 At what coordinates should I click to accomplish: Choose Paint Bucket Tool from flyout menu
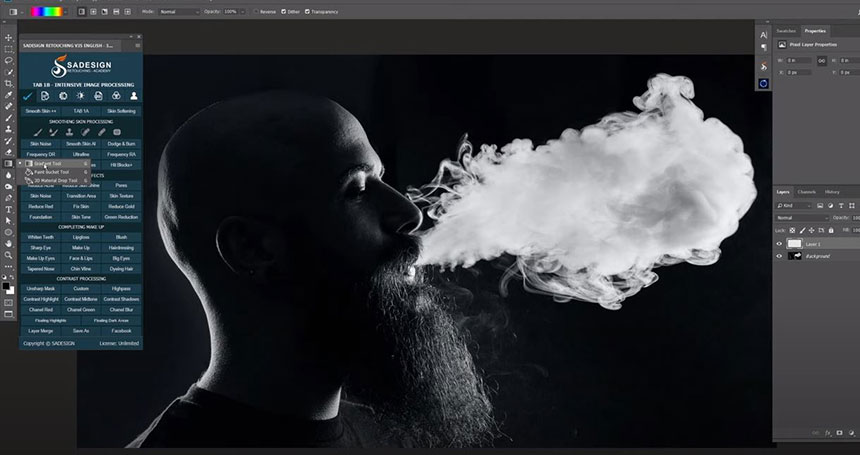pos(53,172)
